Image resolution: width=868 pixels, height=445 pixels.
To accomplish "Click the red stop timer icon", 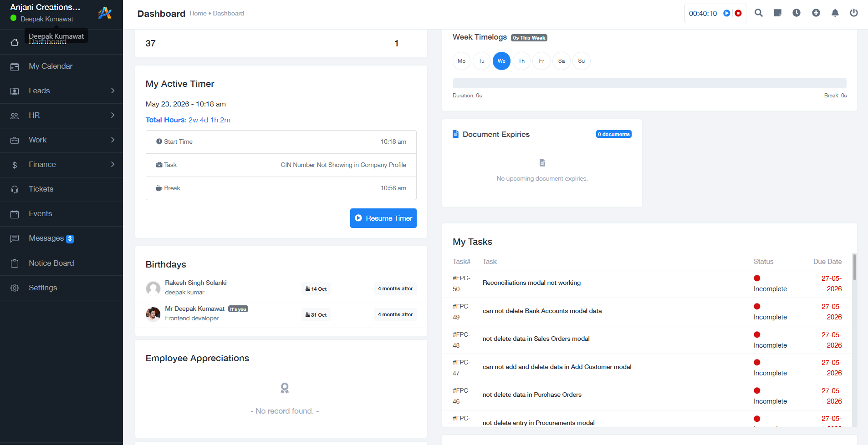I will [x=738, y=13].
